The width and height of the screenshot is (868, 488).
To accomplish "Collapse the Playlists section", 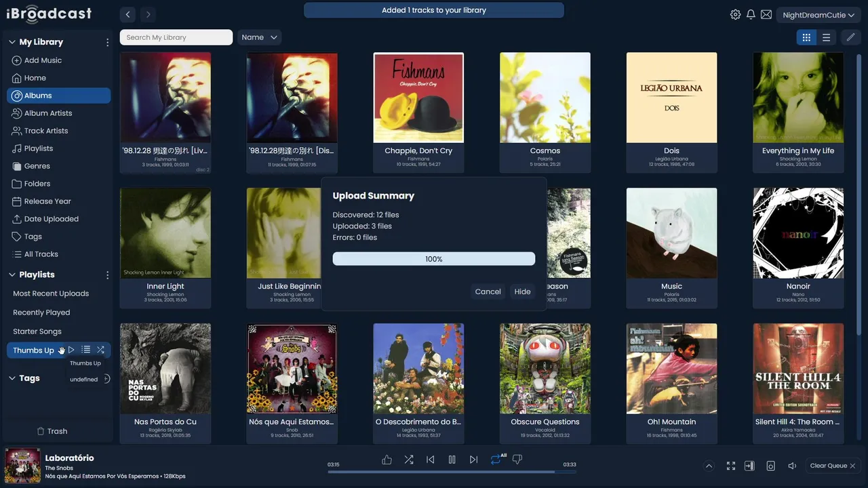I will coord(12,275).
